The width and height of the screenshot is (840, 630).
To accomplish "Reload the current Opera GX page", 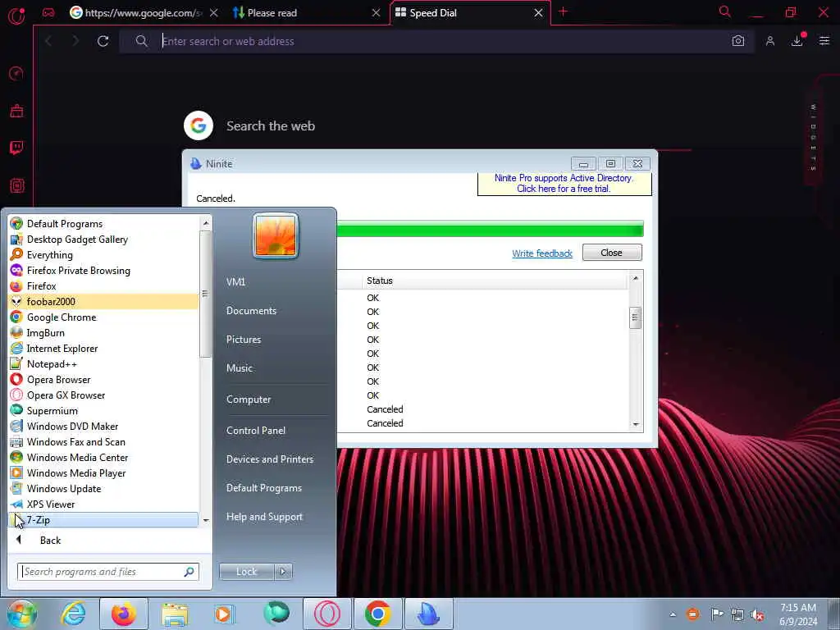I will click(103, 41).
